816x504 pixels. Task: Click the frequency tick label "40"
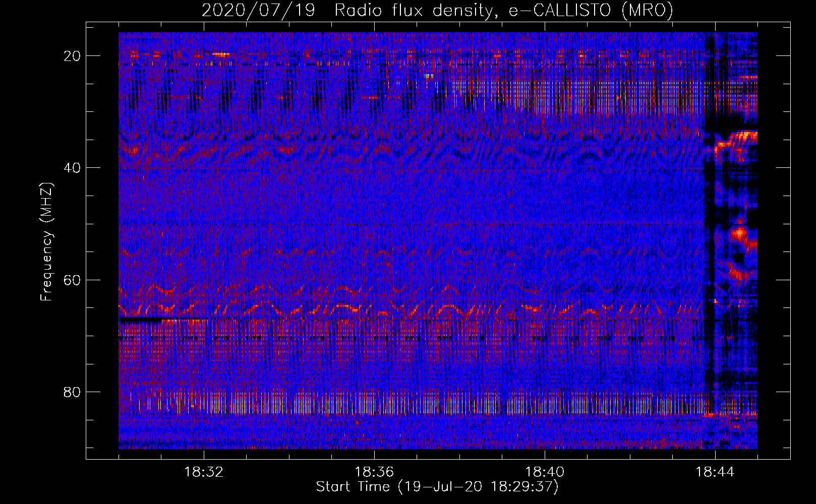pos(73,168)
